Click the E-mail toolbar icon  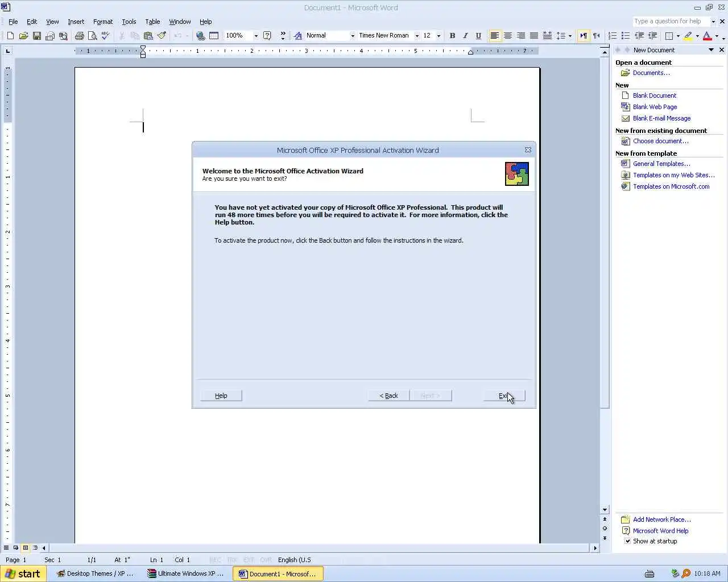point(49,36)
